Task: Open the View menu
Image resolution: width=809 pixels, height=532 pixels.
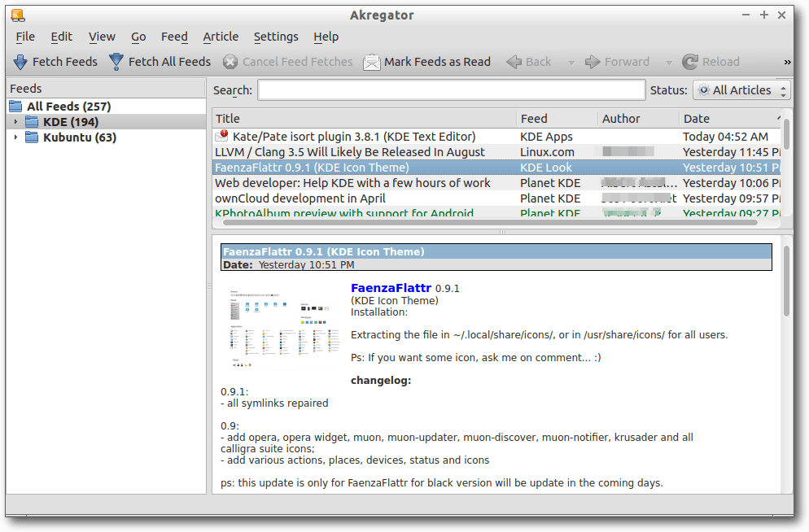Action: 102,37
